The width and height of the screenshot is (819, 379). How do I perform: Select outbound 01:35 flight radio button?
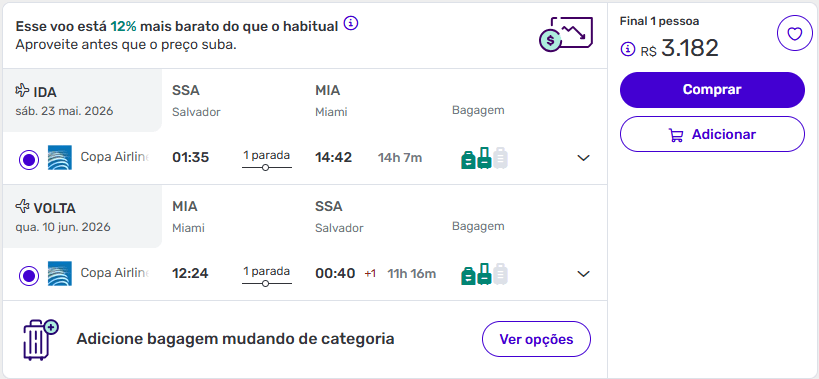pyautogui.click(x=29, y=159)
